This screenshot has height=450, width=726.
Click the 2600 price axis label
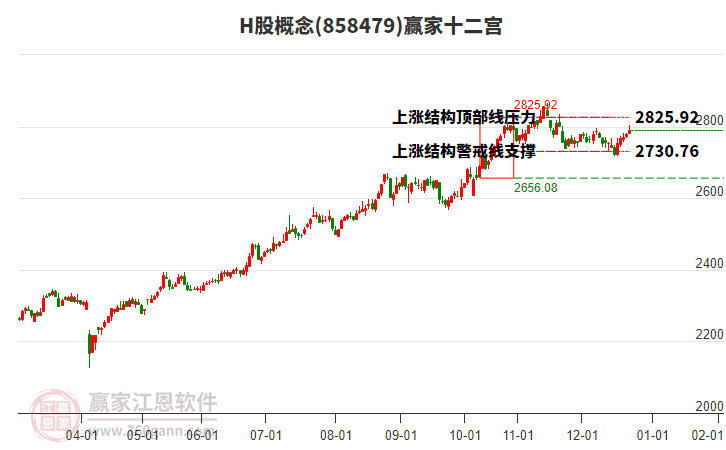[x=709, y=191]
